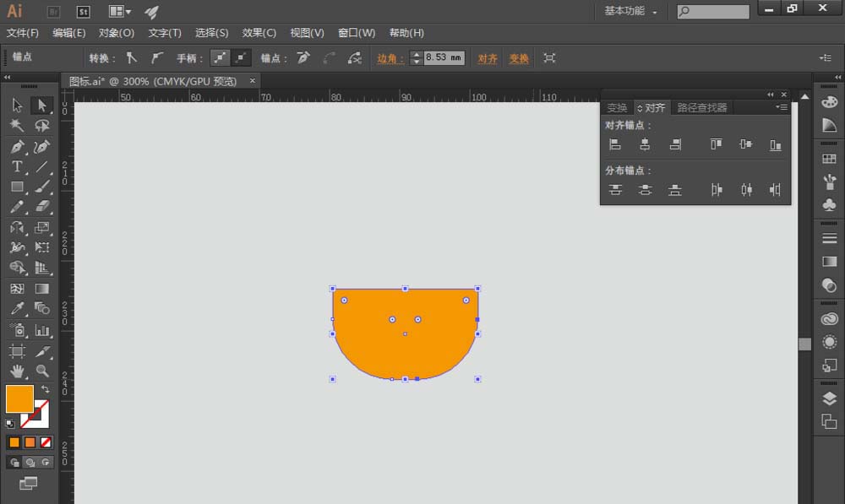Viewport: 845px width, 504px height.
Task: Select the Paintbrush tool
Action: 41,187
